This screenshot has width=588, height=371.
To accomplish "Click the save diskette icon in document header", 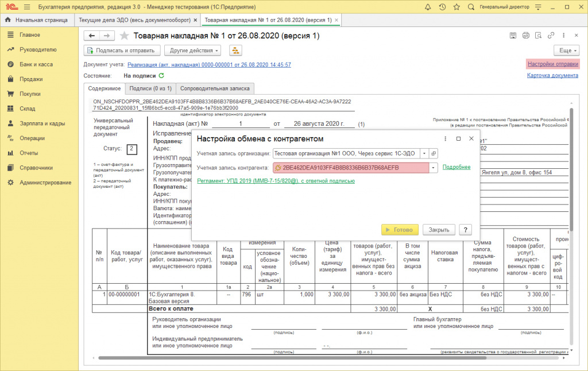I will [x=513, y=36].
